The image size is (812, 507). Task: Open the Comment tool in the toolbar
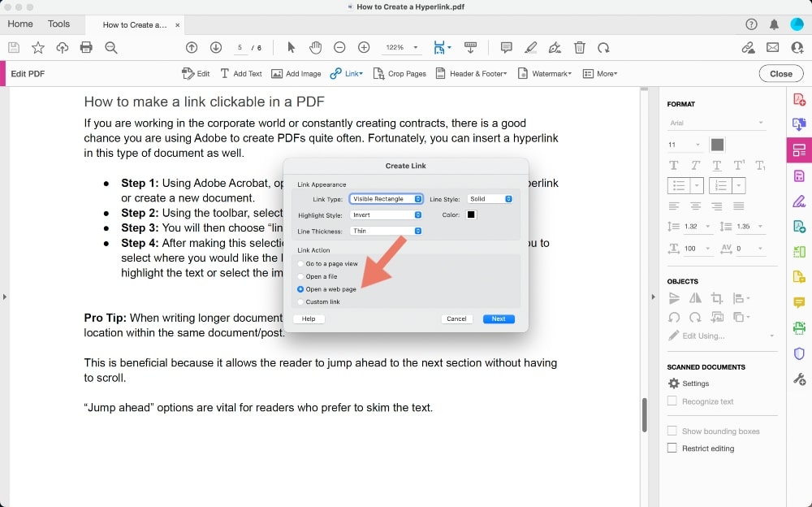[506, 47]
